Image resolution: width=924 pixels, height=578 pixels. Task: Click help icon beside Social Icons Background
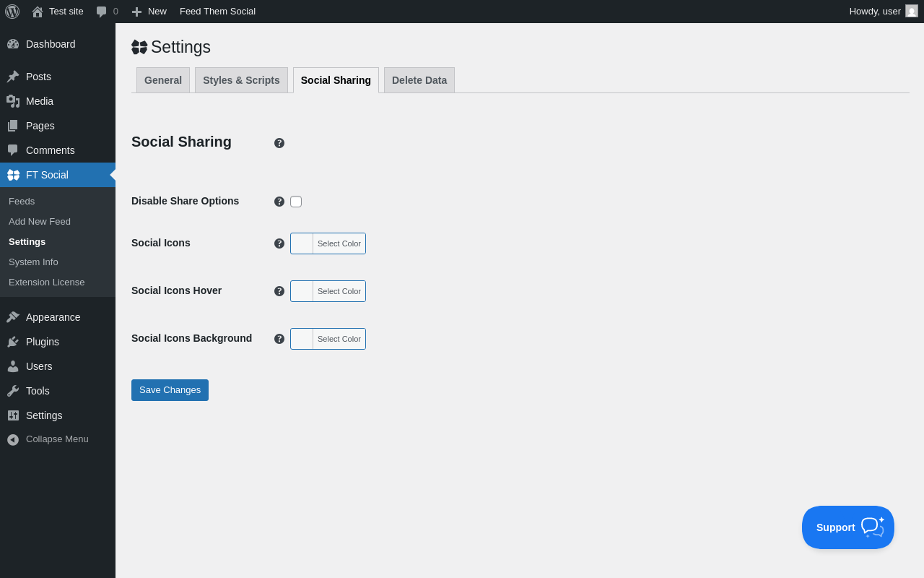[279, 339]
